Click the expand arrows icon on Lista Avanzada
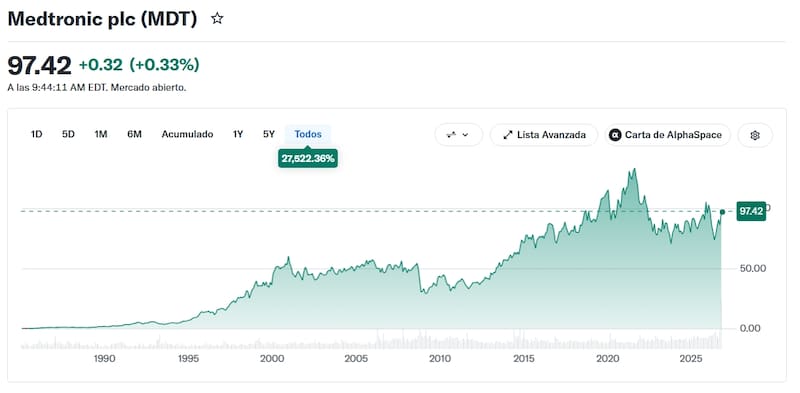This screenshot has height=393, width=800. 507,135
